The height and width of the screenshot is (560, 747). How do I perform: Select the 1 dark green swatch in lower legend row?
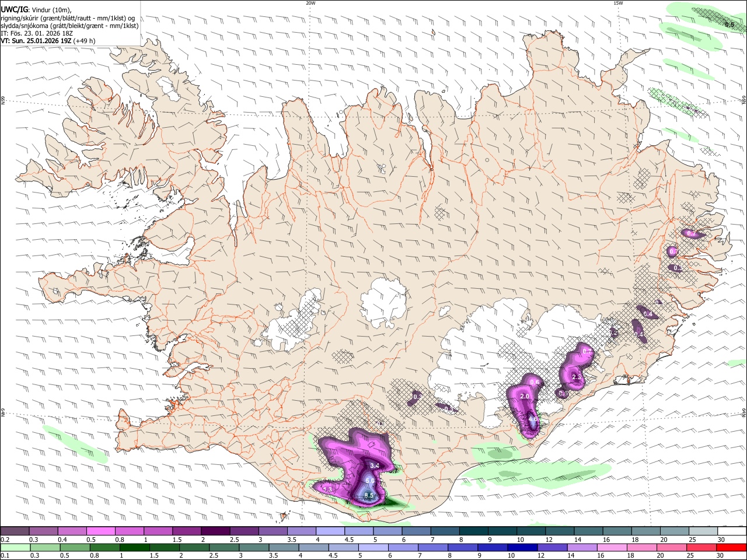click(x=135, y=547)
